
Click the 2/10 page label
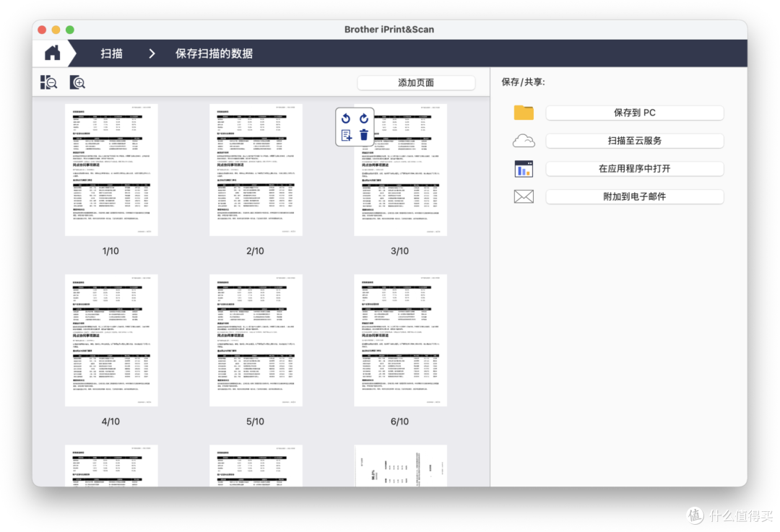point(255,251)
